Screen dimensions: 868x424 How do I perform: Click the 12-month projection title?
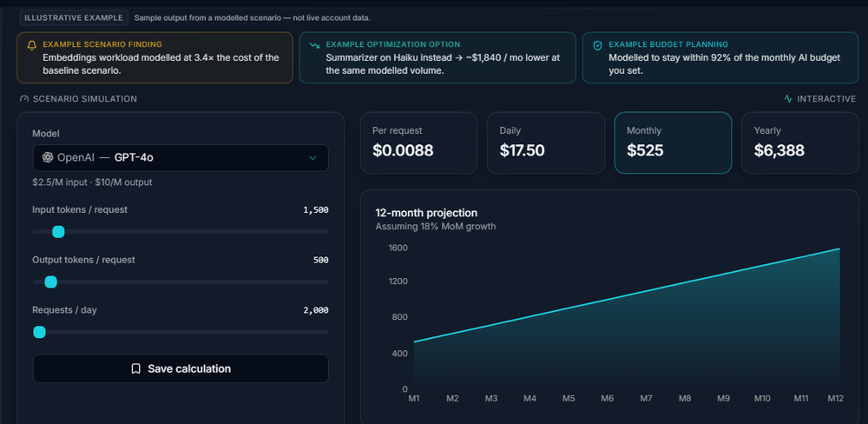(x=426, y=213)
